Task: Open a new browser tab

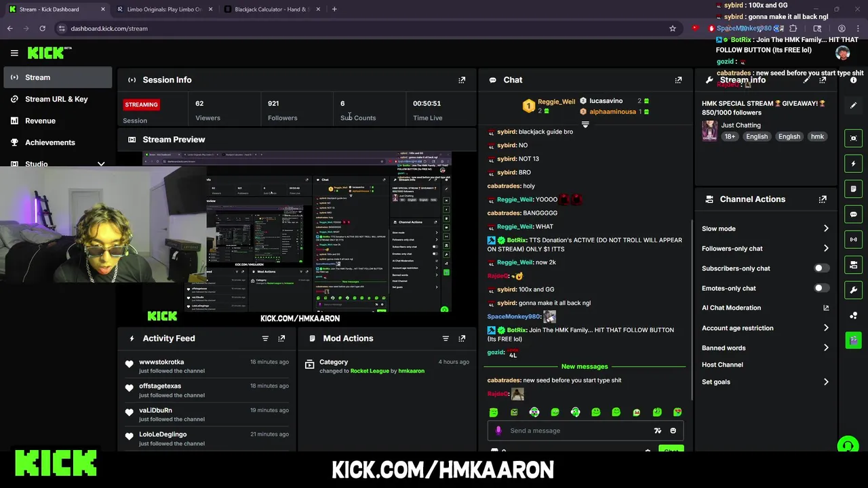Action: 334,9
